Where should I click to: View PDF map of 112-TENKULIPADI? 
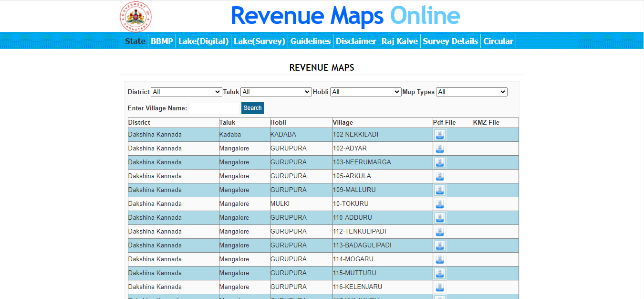440,232
